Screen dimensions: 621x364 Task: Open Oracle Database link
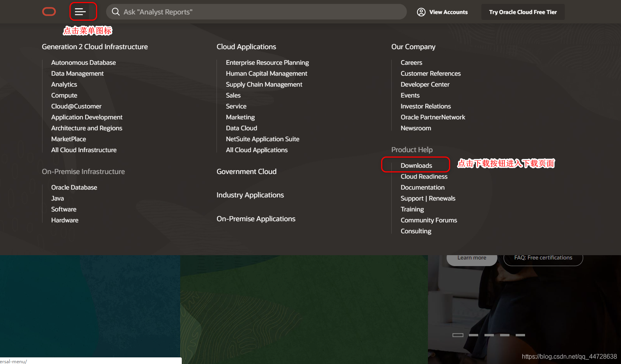click(74, 187)
